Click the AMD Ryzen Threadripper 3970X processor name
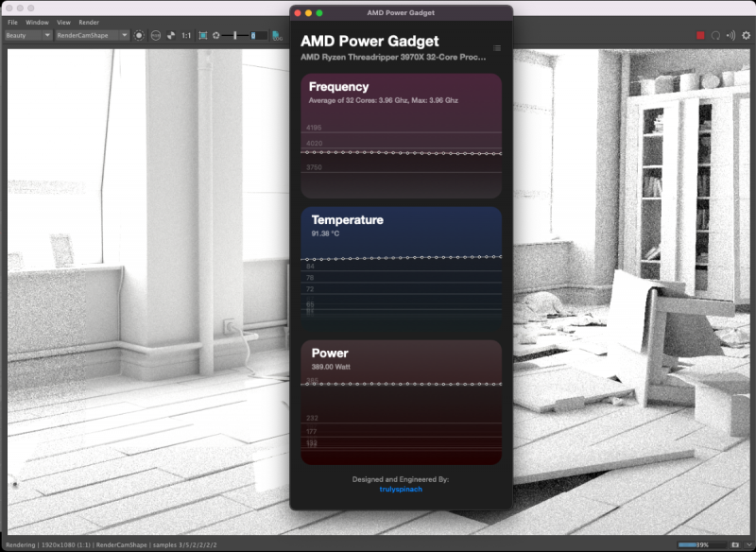 (x=393, y=57)
